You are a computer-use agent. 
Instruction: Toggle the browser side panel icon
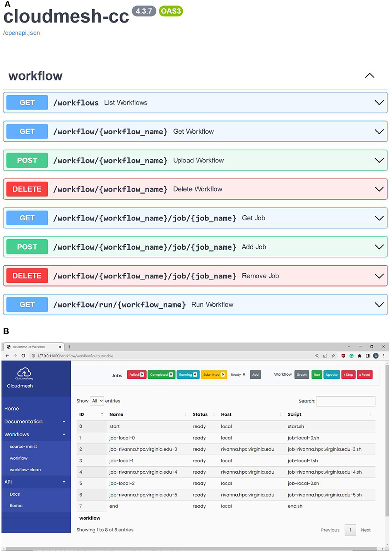(368, 356)
